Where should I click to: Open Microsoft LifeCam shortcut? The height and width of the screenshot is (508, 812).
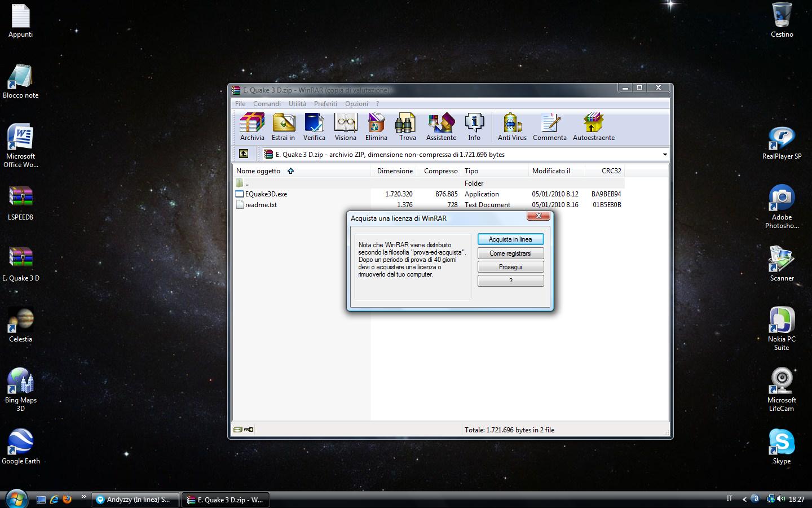(x=782, y=389)
